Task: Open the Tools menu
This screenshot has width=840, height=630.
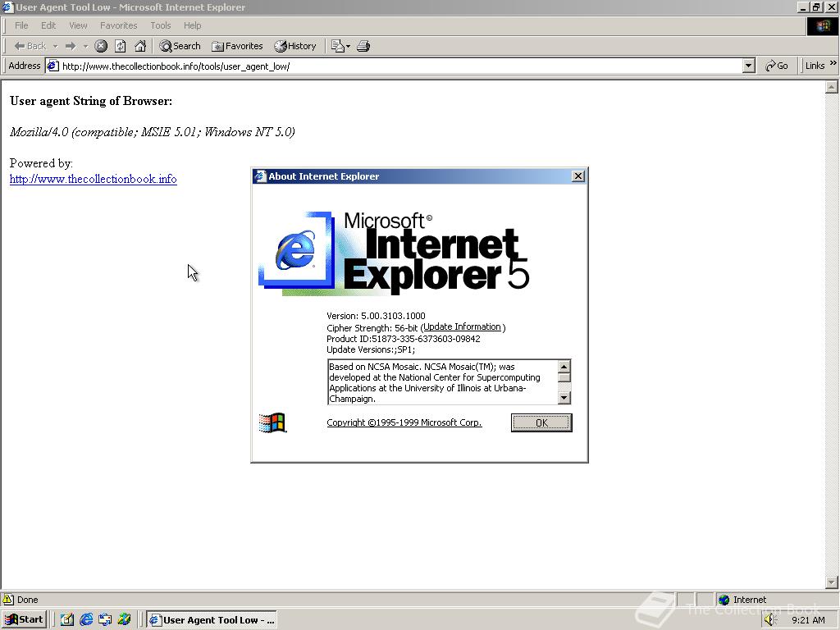Action: point(160,25)
